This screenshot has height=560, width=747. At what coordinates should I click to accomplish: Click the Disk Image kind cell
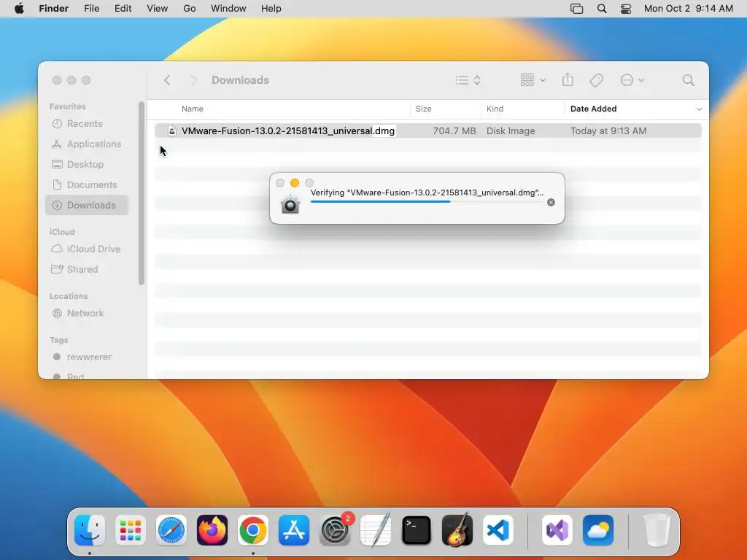click(511, 131)
